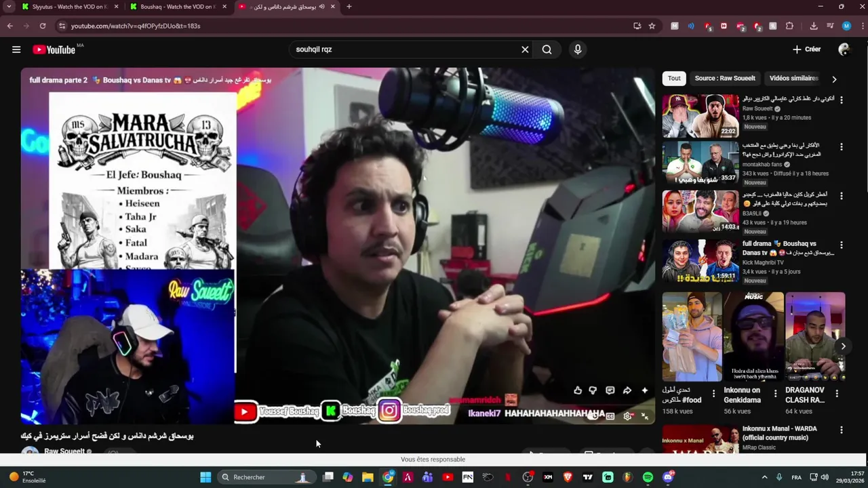
Task: Select the Vidéos similaires chip
Action: pyautogui.click(x=794, y=78)
